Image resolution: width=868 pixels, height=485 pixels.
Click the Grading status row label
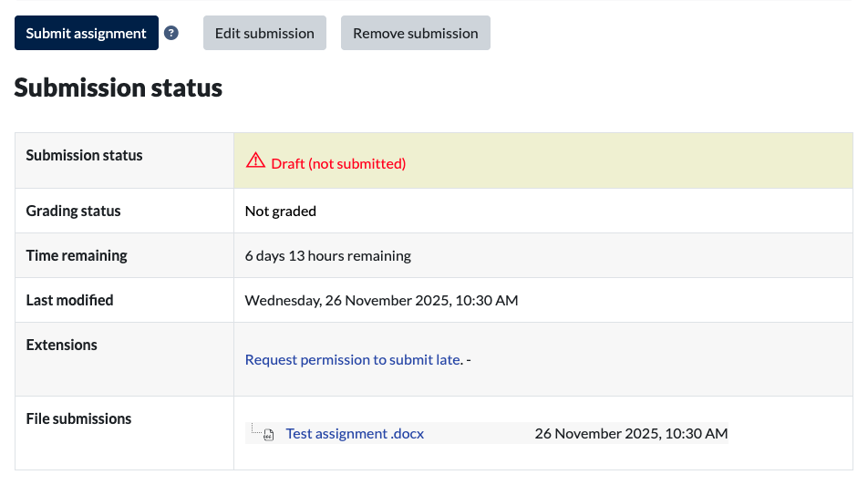coord(73,212)
